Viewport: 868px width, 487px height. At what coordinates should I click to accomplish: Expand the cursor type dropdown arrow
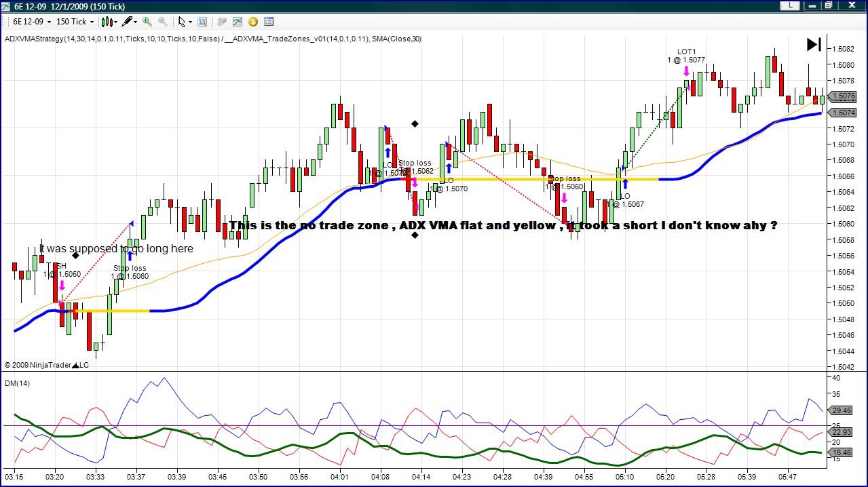tap(191, 22)
